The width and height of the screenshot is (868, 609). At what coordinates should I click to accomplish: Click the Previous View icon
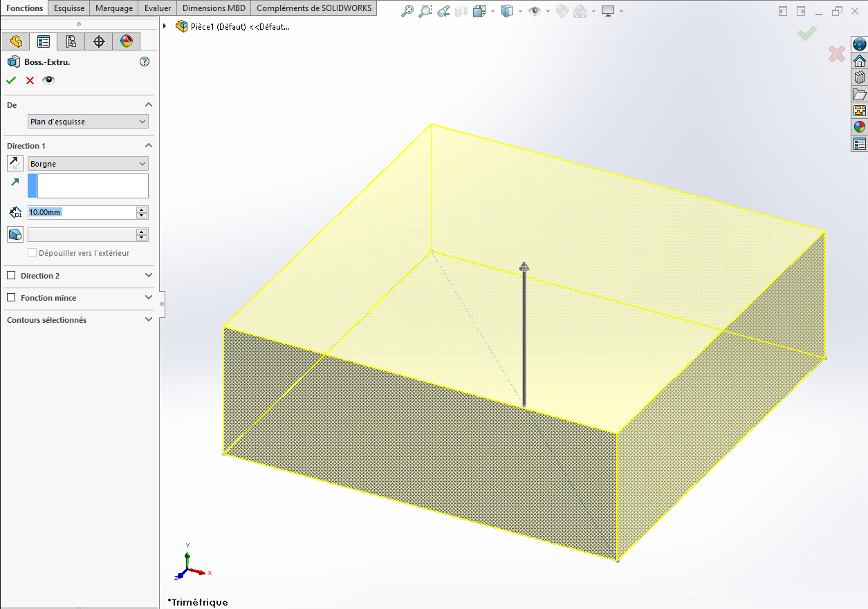coord(444,11)
